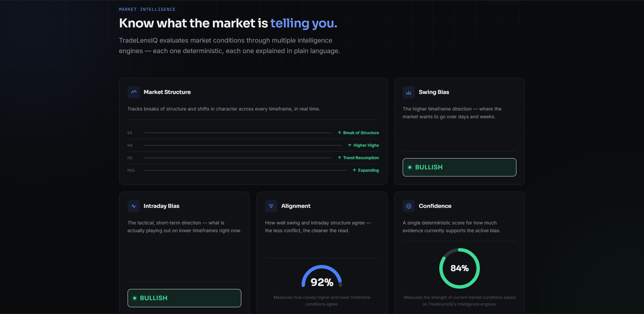Click the Market Structure line-chart icon
This screenshot has height=314, width=644.
point(134,92)
